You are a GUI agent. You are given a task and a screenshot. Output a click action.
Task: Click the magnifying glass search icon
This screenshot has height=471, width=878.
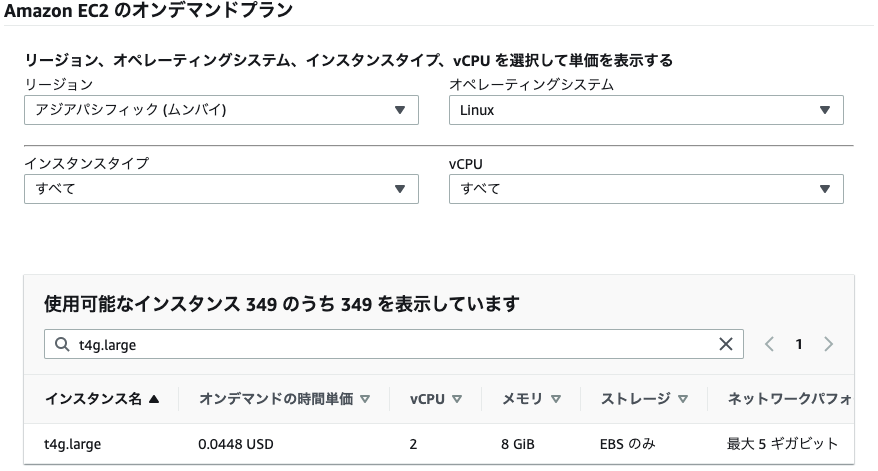[62, 344]
